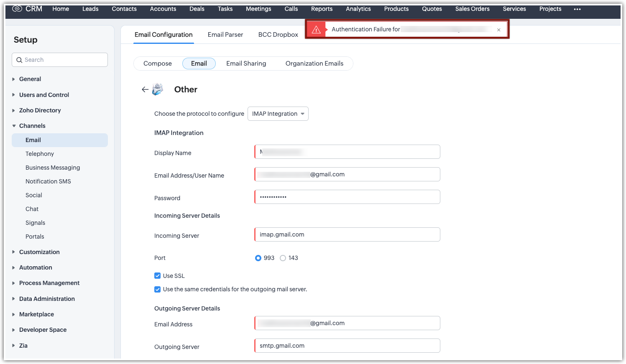Screen dimensions: 626x364
Task: Switch to BCC Dropbox tab
Action: click(278, 35)
